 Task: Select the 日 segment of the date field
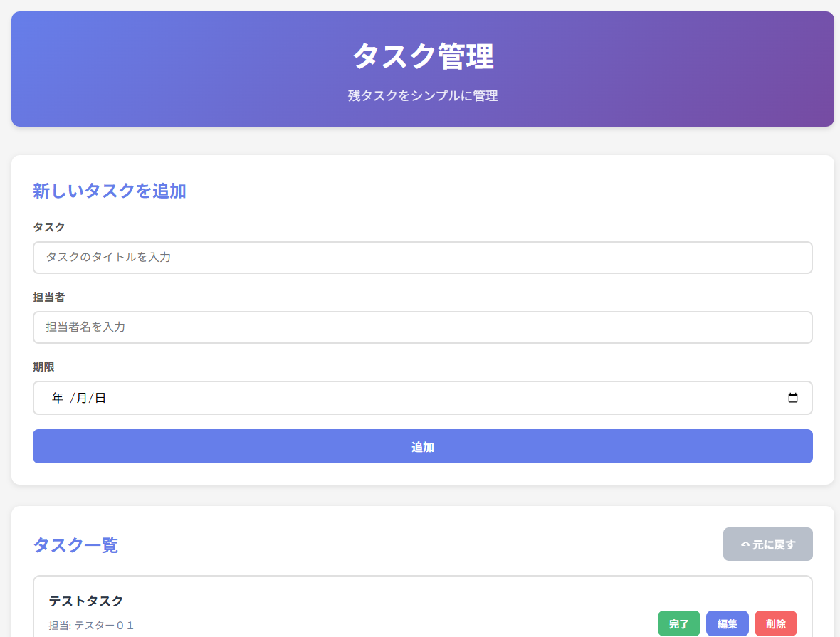tap(100, 399)
